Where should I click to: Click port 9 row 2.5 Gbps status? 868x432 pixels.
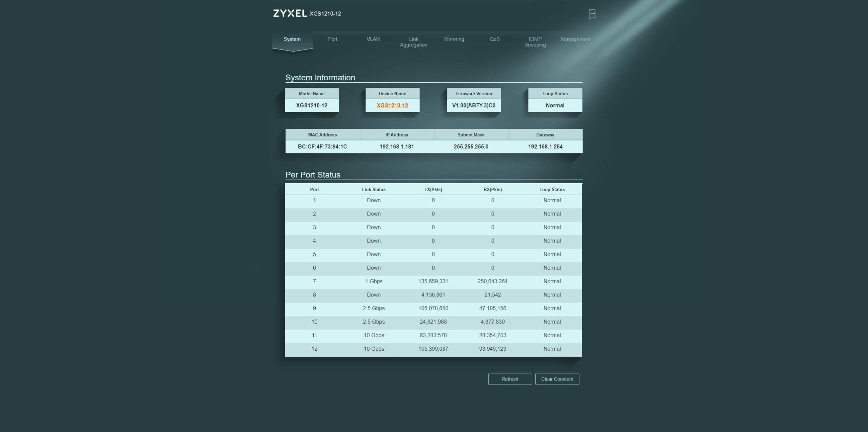[374, 308]
